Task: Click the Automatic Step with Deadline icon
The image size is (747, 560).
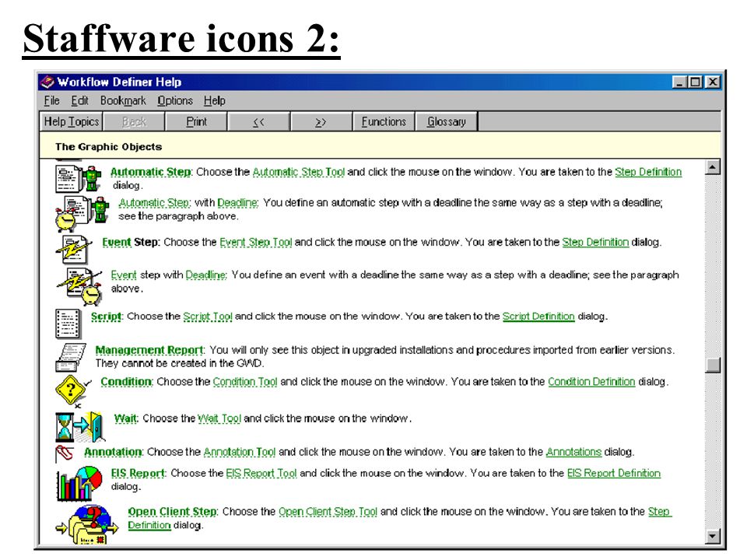Action: click(x=82, y=213)
